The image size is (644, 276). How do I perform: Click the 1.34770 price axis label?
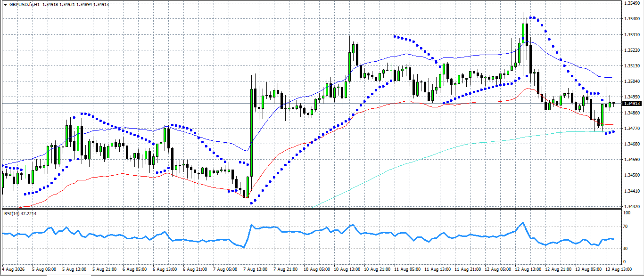632,128
